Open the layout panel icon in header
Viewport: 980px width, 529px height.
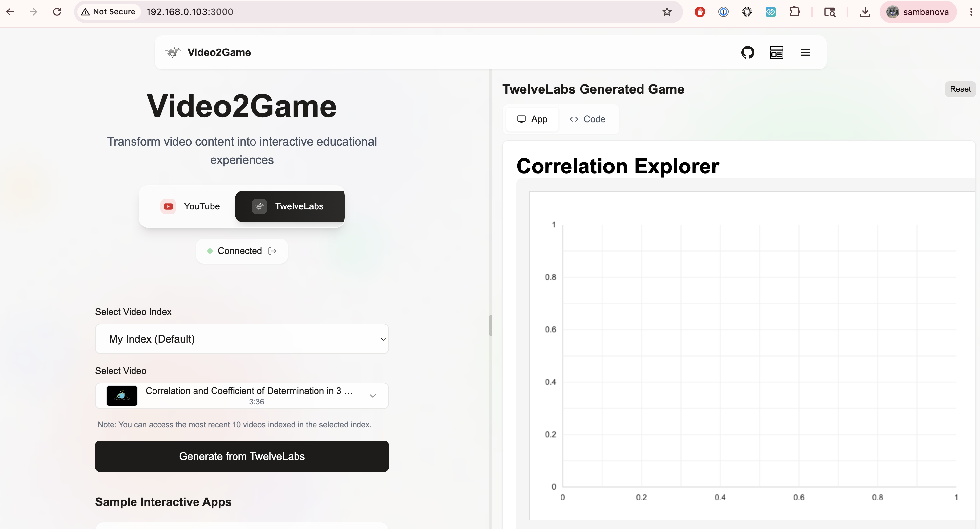pyautogui.click(x=776, y=52)
